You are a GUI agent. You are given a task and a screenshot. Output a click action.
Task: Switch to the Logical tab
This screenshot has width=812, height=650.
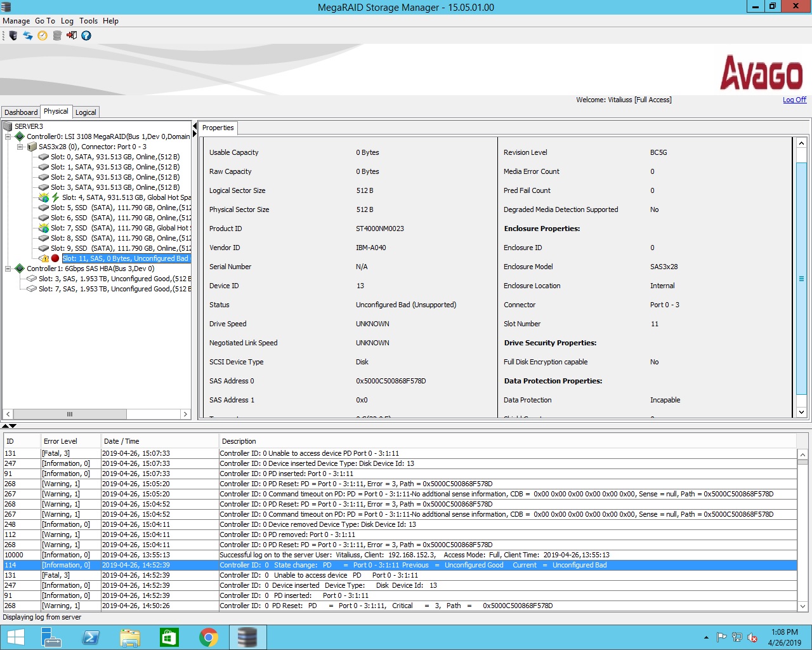click(x=86, y=112)
